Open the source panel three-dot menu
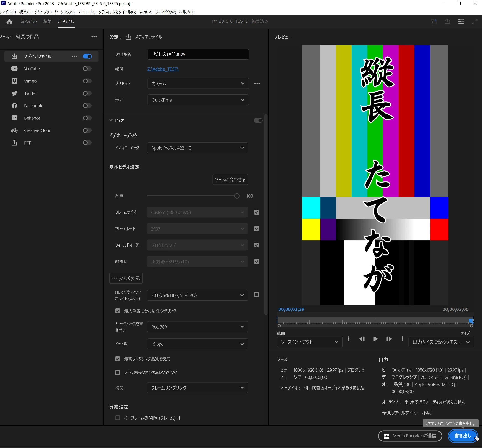482x448 pixels. (x=94, y=37)
